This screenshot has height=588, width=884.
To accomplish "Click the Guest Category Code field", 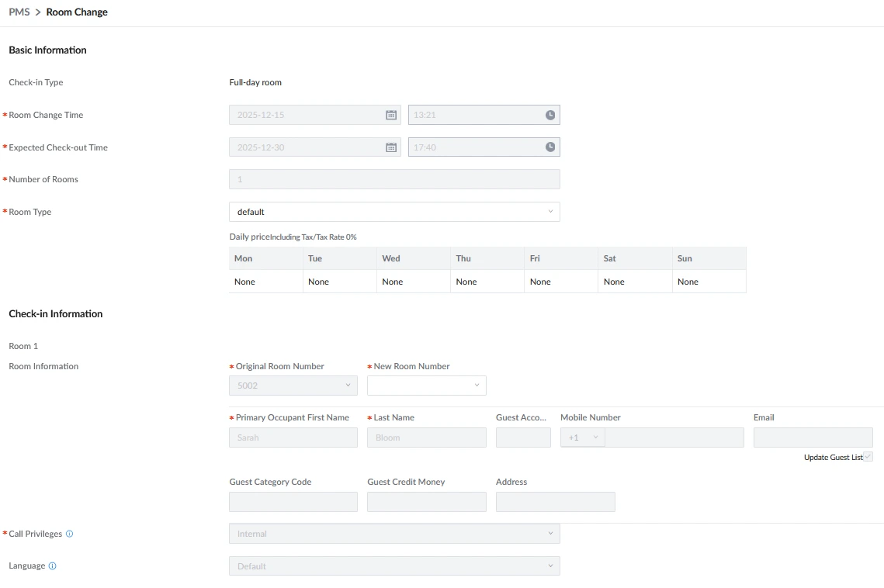I will 293,502.
